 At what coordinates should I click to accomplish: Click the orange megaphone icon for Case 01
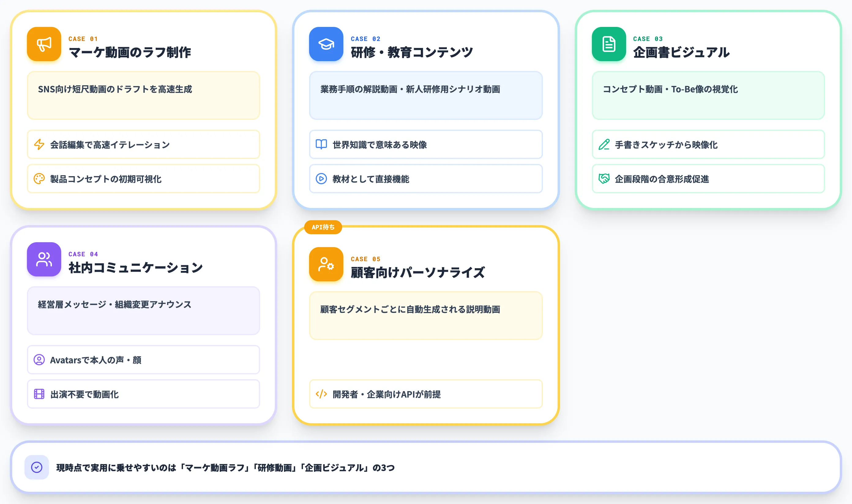pyautogui.click(x=44, y=44)
